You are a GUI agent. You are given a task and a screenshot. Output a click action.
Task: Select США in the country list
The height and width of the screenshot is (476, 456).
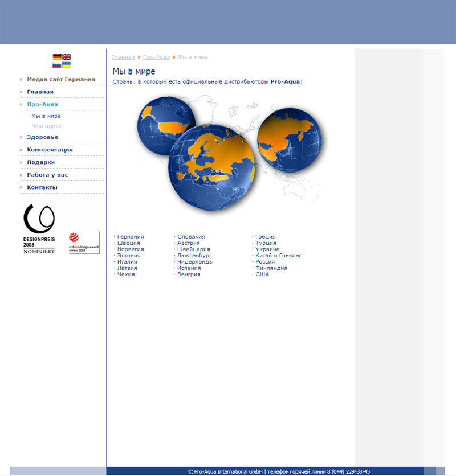coord(262,274)
